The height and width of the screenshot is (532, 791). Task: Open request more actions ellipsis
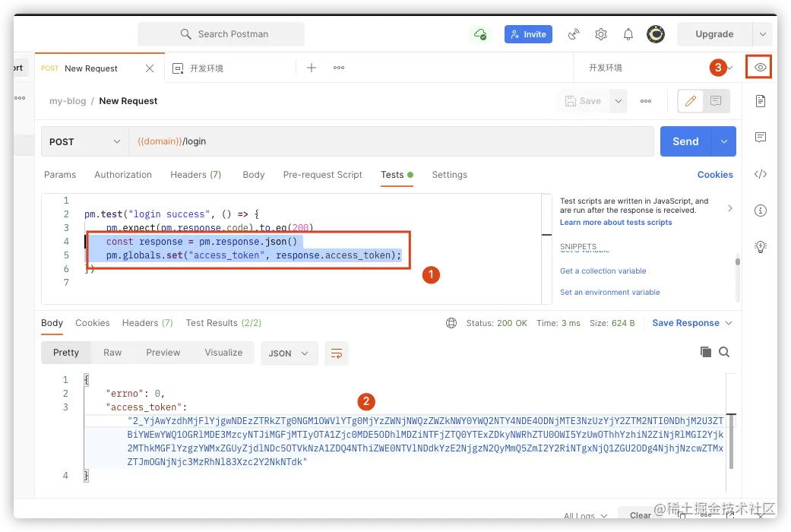click(646, 101)
